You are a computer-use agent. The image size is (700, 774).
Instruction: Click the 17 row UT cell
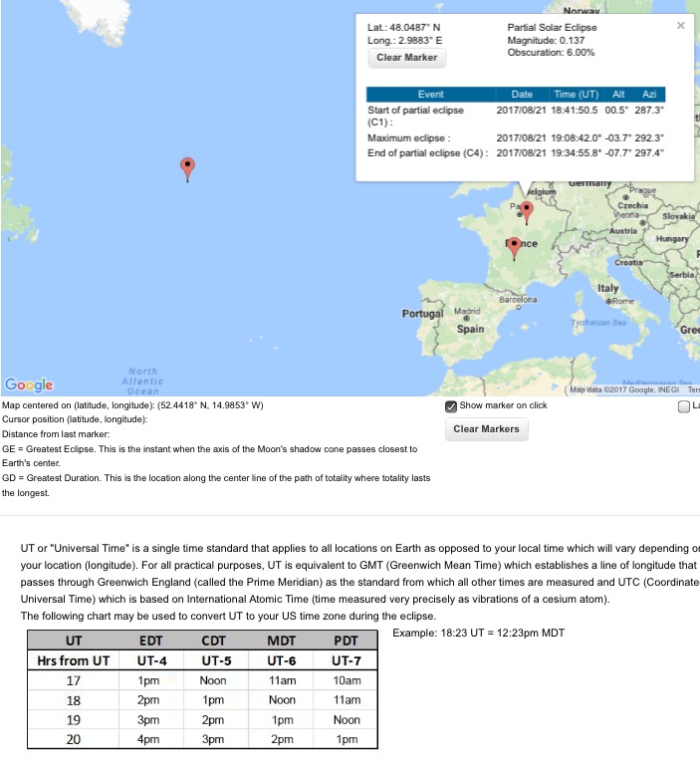click(73, 680)
